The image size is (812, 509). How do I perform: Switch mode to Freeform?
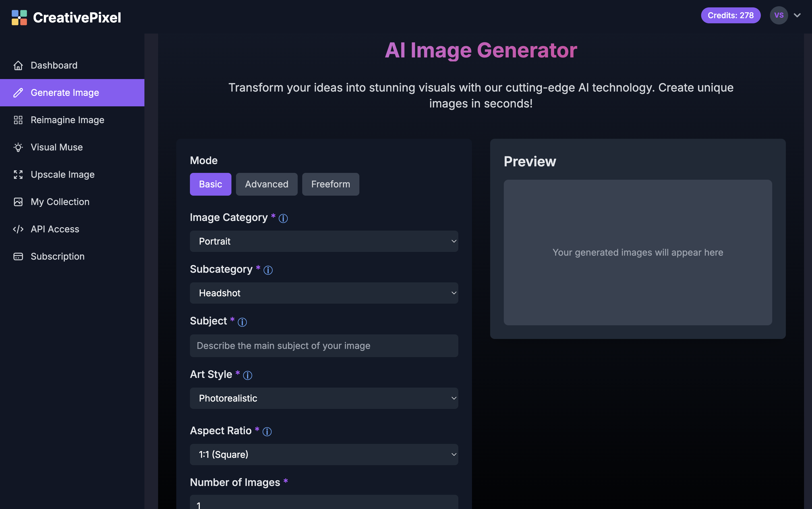pyautogui.click(x=330, y=184)
